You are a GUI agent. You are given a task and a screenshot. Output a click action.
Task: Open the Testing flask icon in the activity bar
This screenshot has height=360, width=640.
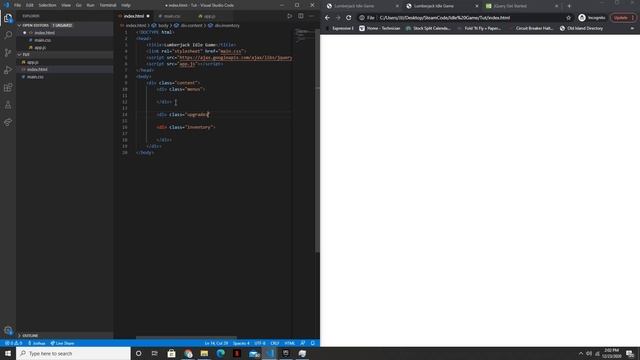coord(8,105)
